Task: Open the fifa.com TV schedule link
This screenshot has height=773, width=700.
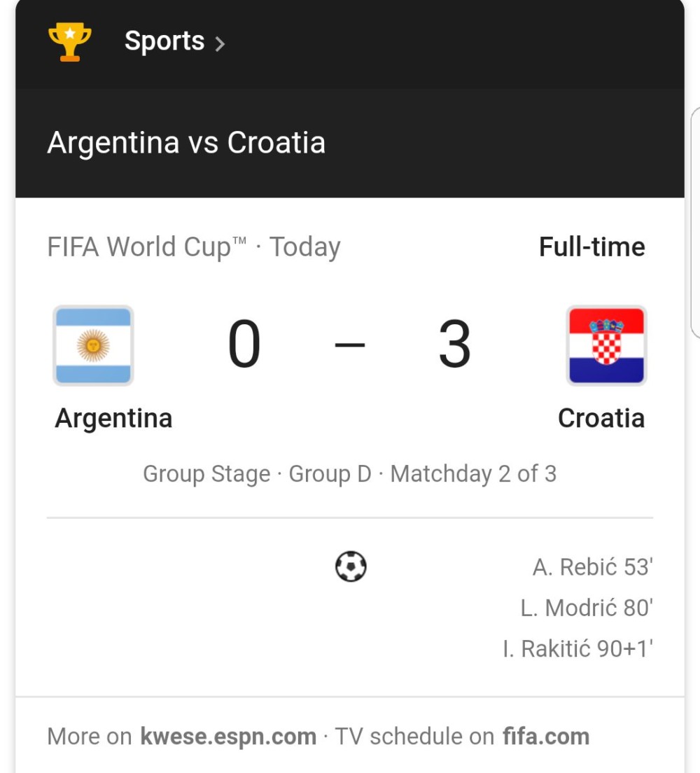Action: pyautogui.click(x=546, y=737)
